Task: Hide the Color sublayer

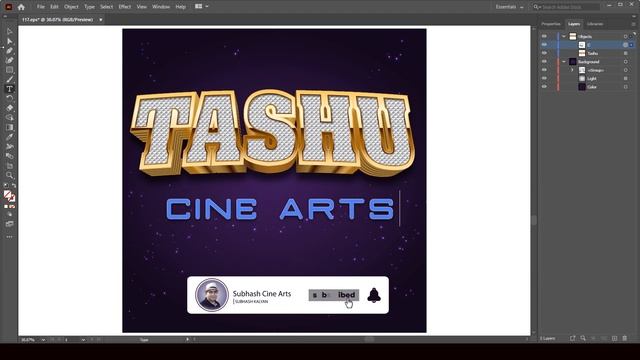Action: (x=544, y=87)
